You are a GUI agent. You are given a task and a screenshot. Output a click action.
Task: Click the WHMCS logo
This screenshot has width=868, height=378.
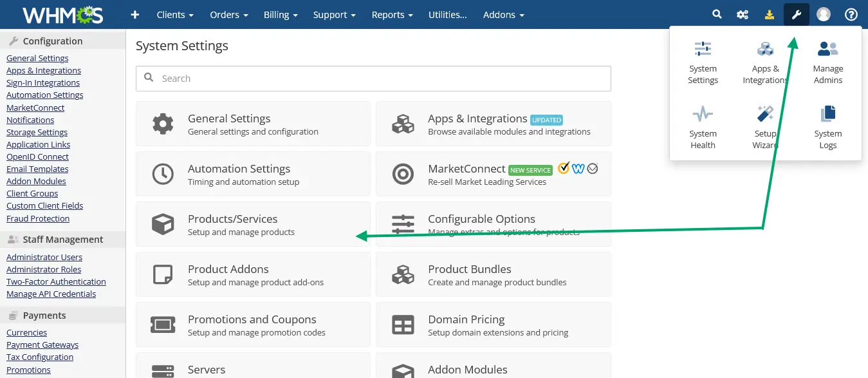pyautogui.click(x=62, y=14)
